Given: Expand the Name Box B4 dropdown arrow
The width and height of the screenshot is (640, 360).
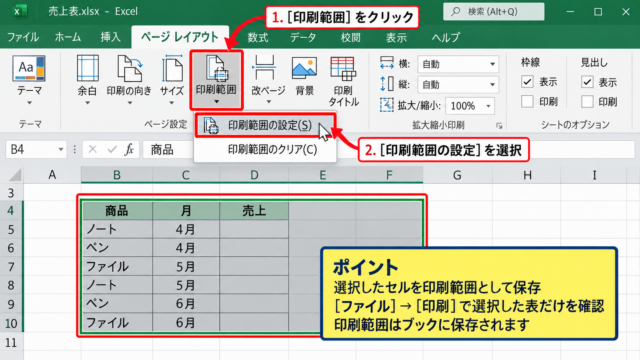Looking at the screenshot, I should pos(60,150).
